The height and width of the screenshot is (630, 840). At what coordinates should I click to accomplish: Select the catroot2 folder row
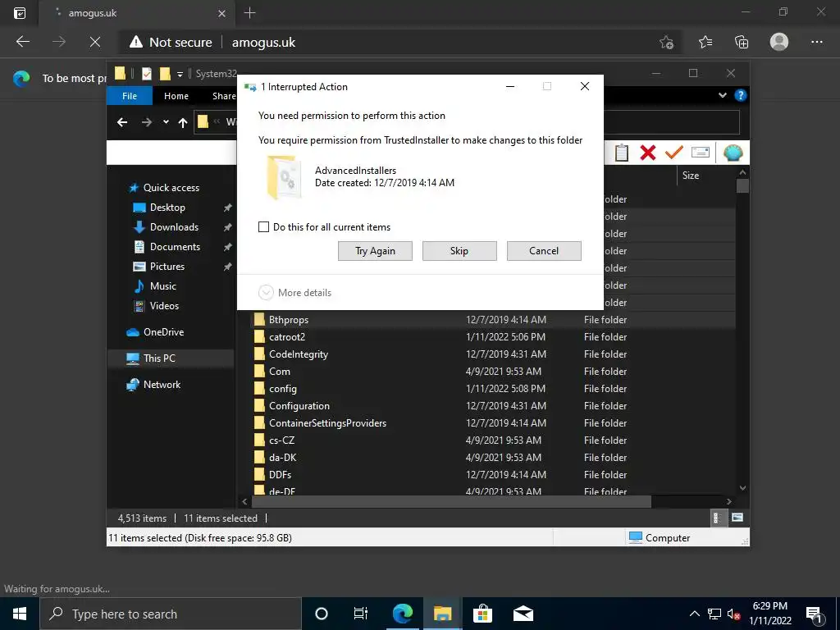tap(493, 337)
